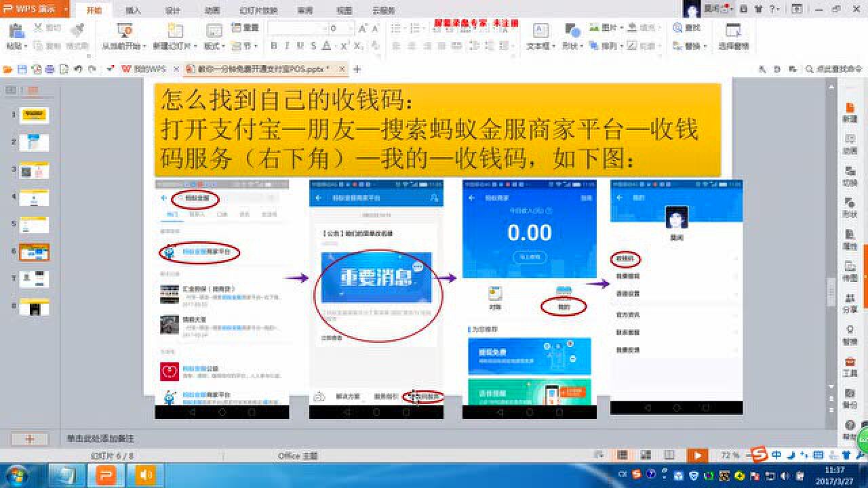Add a new document tab with plus

357,69
